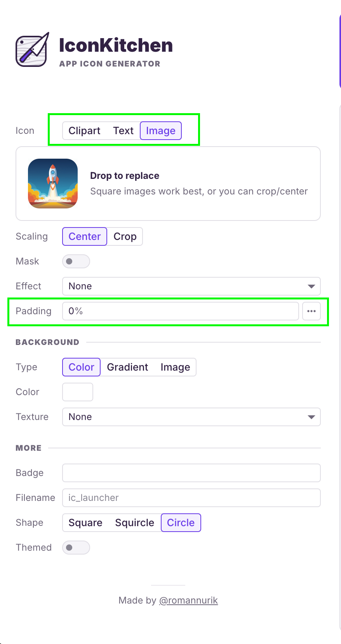The image size is (341, 644).
Task: Set Background type to Image
Action: [175, 367]
